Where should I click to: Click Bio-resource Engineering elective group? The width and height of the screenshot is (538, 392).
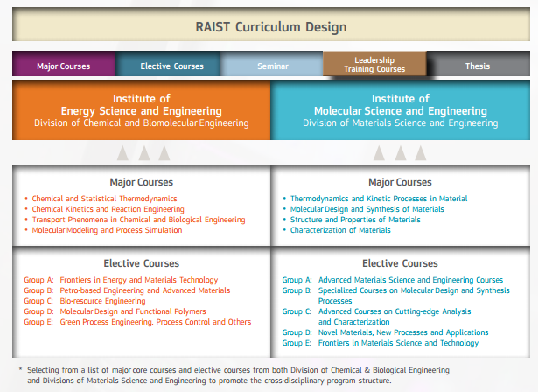(102, 301)
